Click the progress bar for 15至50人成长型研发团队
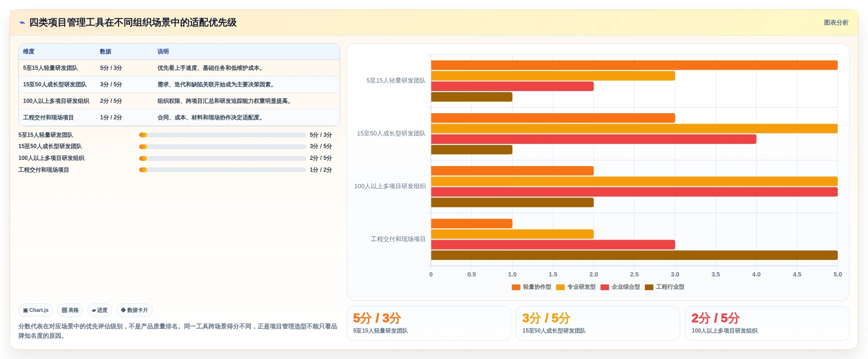 pos(223,147)
